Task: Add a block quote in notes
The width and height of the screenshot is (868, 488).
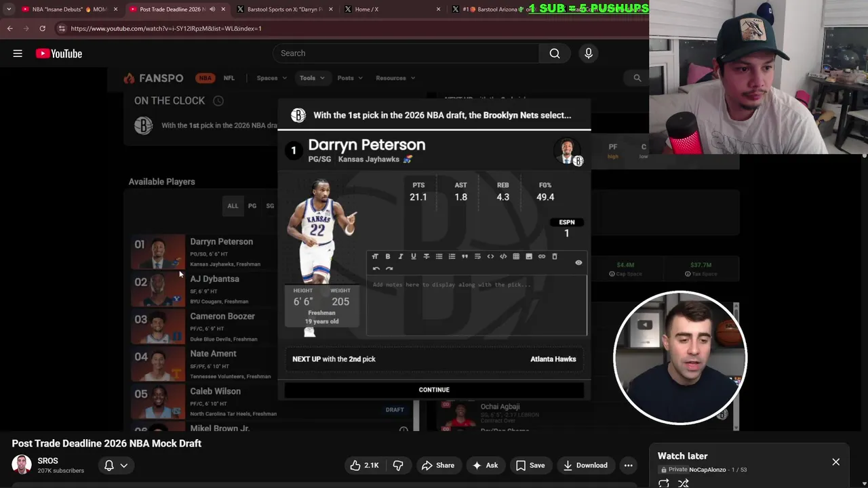Action: pyautogui.click(x=465, y=256)
